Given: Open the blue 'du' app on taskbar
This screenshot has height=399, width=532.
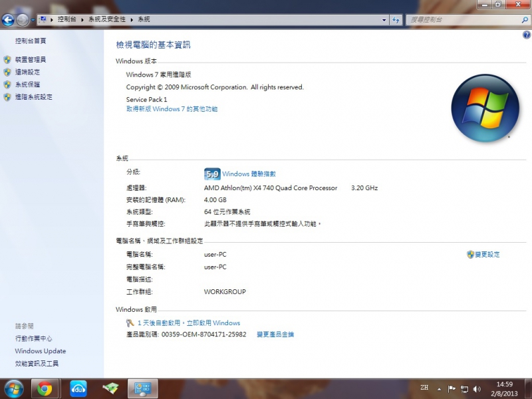Looking at the screenshot, I should [x=78, y=388].
